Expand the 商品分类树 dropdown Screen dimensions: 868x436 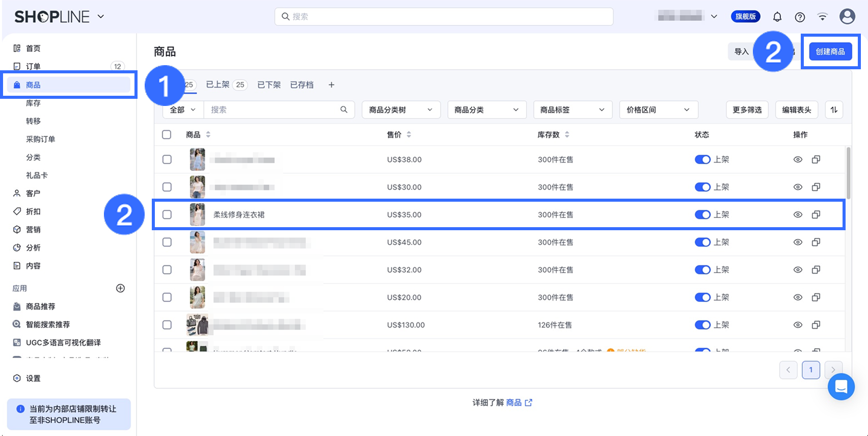point(400,110)
